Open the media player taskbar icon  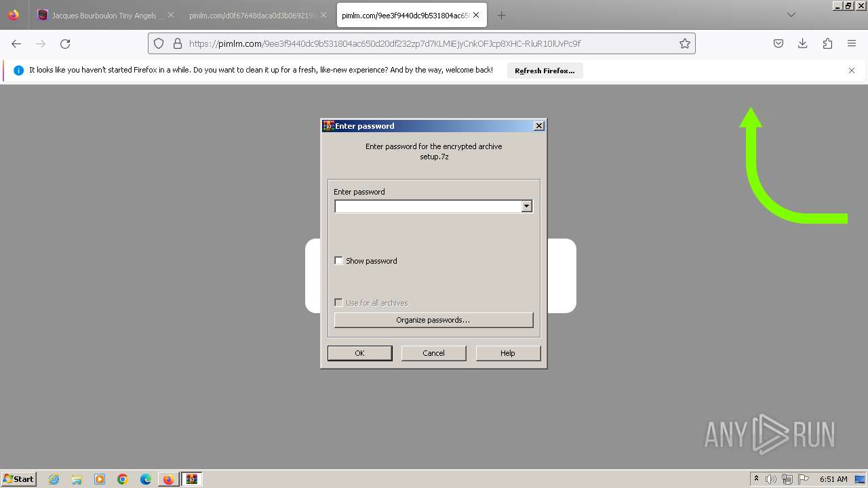click(x=100, y=479)
